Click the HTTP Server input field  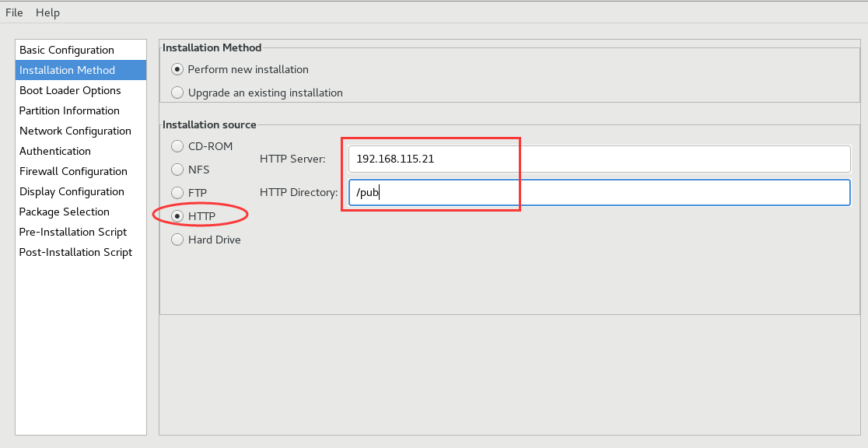point(599,159)
